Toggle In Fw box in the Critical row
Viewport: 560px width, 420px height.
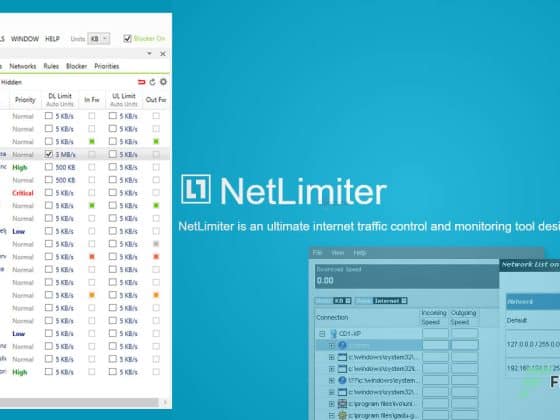(x=92, y=193)
